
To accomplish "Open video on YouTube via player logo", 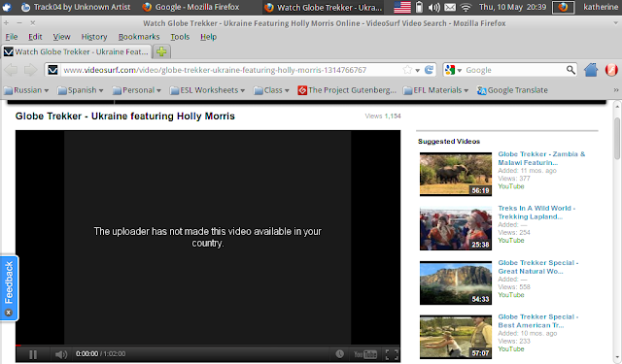I will point(365,354).
